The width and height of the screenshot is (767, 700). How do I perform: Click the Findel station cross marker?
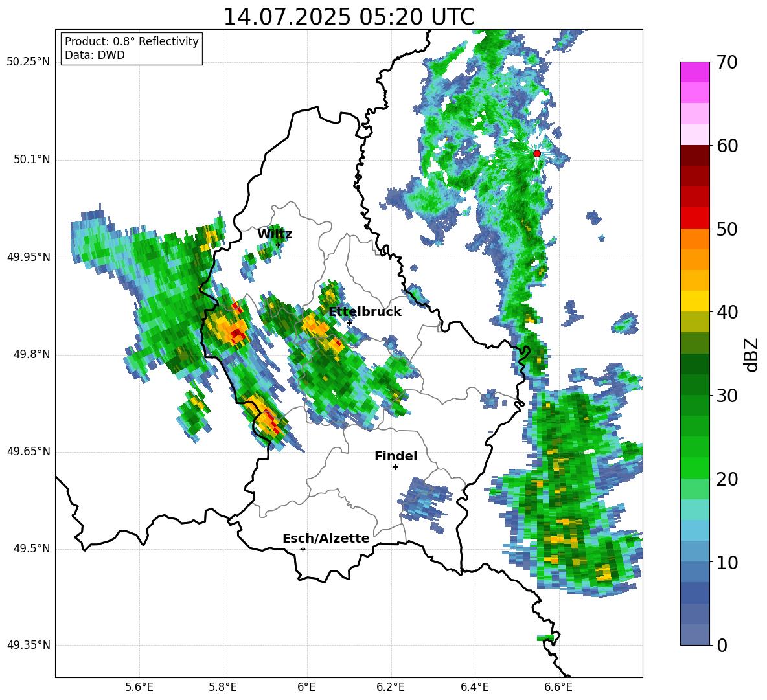click(x=395, y=468)
